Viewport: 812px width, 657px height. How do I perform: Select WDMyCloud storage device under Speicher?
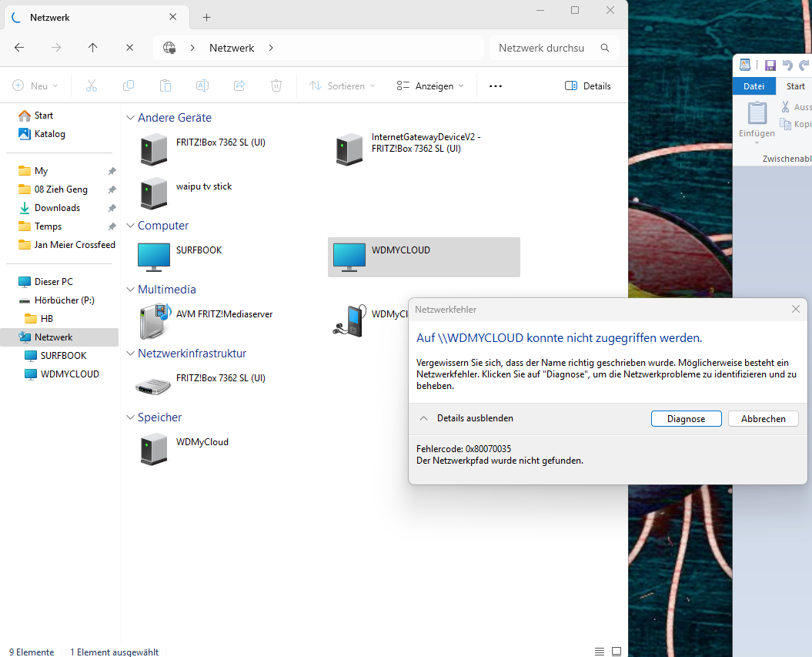pos(184,449)
